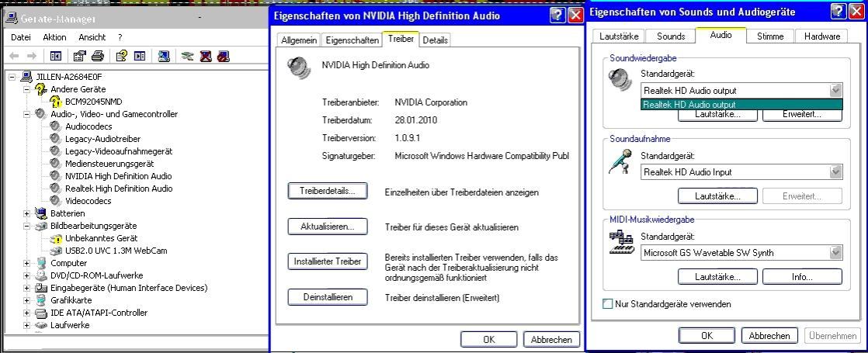Click the green update driver toolbar icon

coord(188,56)
